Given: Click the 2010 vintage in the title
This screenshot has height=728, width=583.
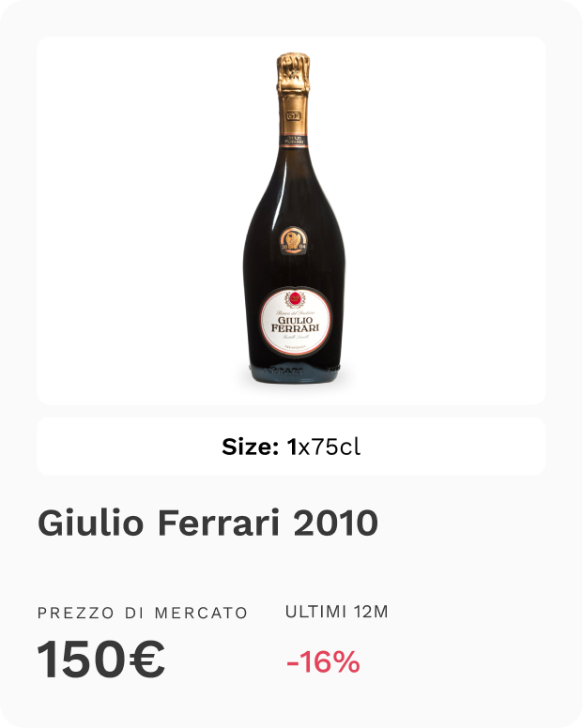Looking at the screenshot, I should (335, 523).
